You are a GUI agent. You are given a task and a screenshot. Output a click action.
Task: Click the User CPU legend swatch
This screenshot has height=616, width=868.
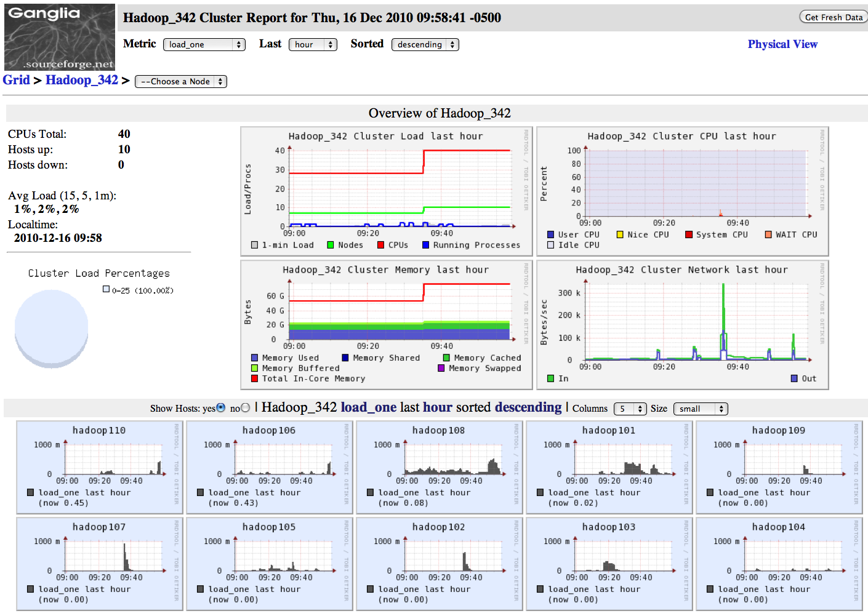[x=551, y=234]
